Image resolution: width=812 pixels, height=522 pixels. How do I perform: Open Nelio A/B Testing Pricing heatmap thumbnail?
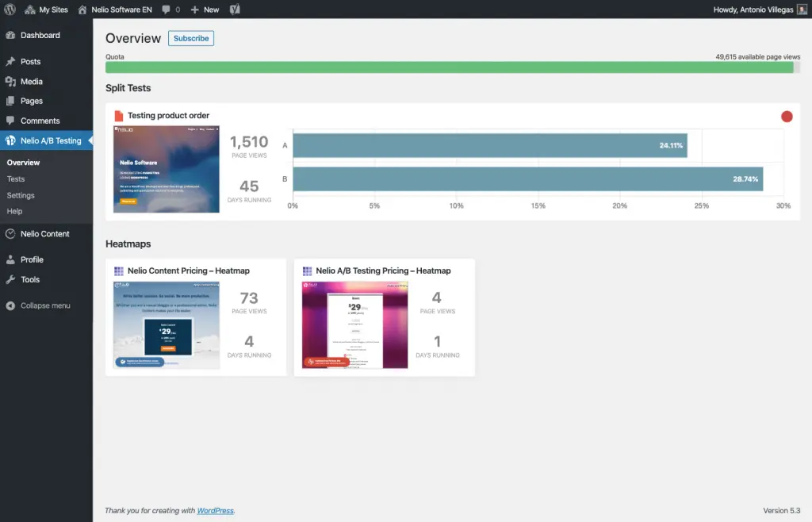click(x=354, y=325)
